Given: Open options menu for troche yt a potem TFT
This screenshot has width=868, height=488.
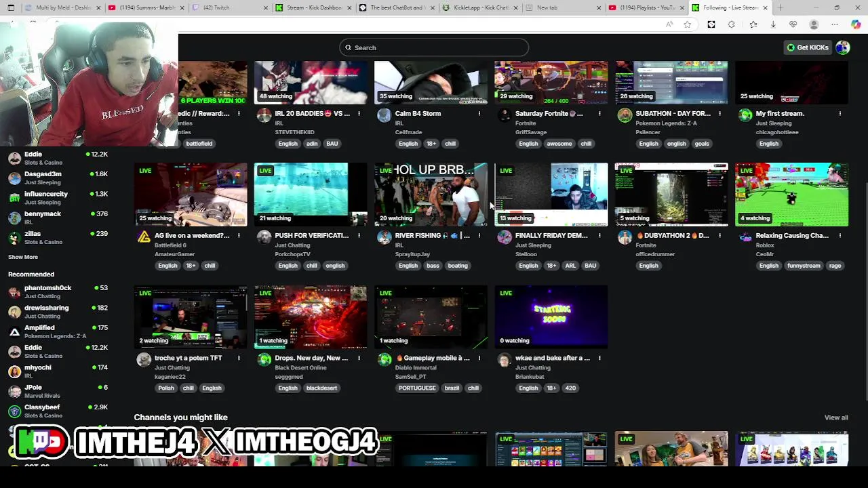Looking at the screenshot, I should click(239, 358).
